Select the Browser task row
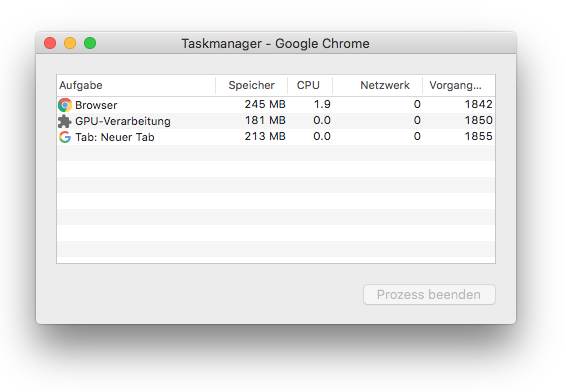Image resolution: width=566 pixels, height=392 pixels. click(276, 105)
